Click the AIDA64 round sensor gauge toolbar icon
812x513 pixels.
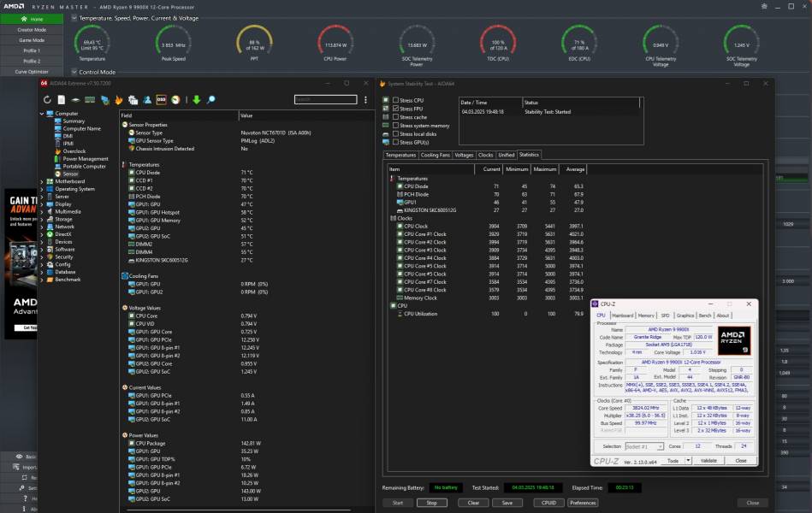click(175, 100)
